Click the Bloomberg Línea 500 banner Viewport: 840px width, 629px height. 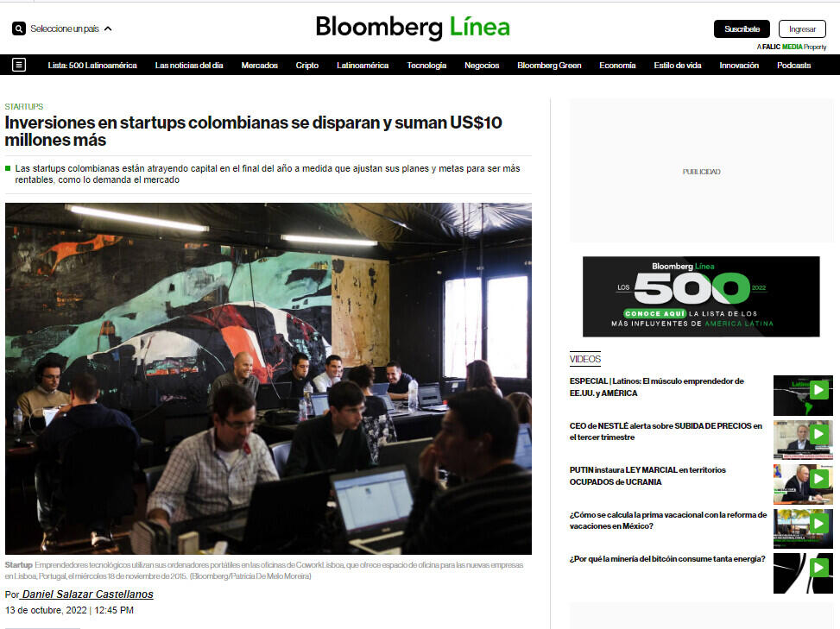tap(701, 297)
